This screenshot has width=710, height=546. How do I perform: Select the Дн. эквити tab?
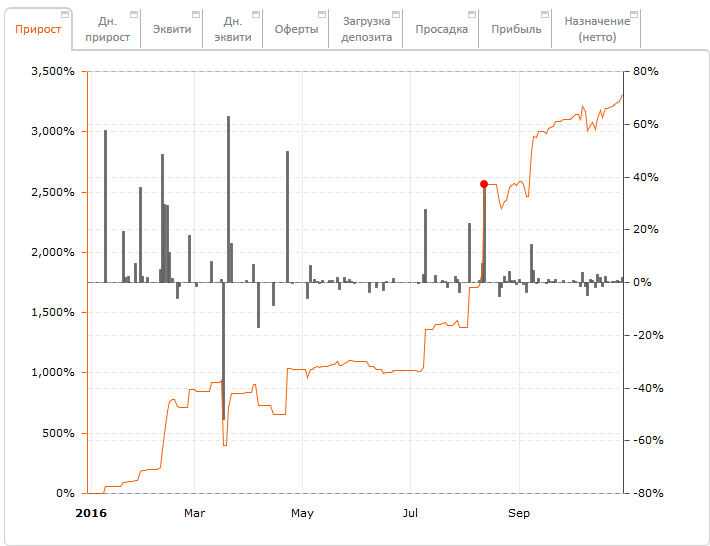232,29
